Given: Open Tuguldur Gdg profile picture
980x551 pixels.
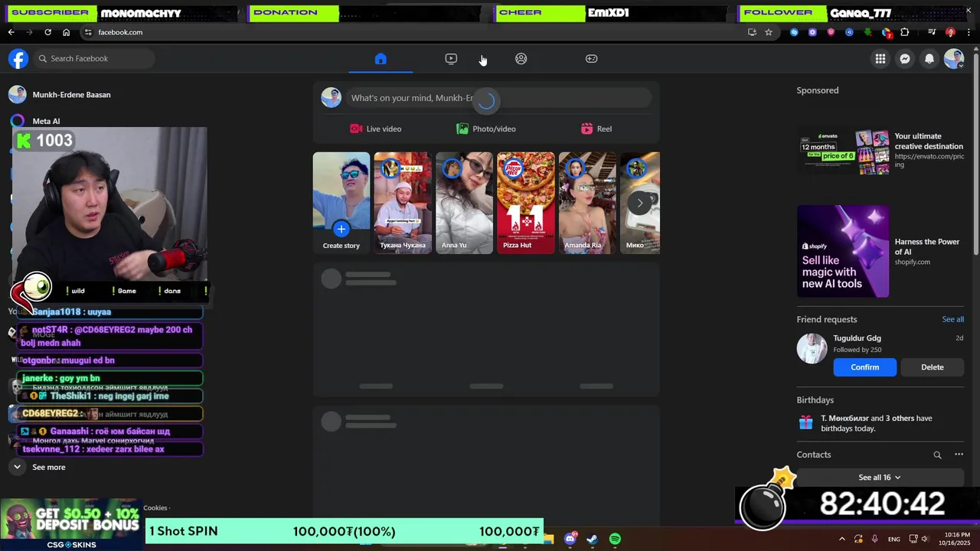Looking at the screenshot, I should point(812,348).
